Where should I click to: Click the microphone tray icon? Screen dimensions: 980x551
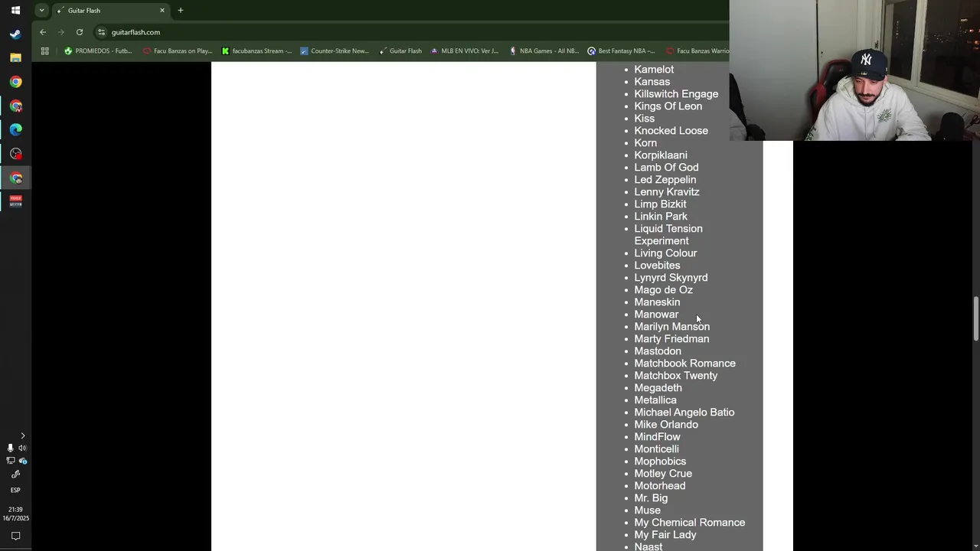click(10, 448)
